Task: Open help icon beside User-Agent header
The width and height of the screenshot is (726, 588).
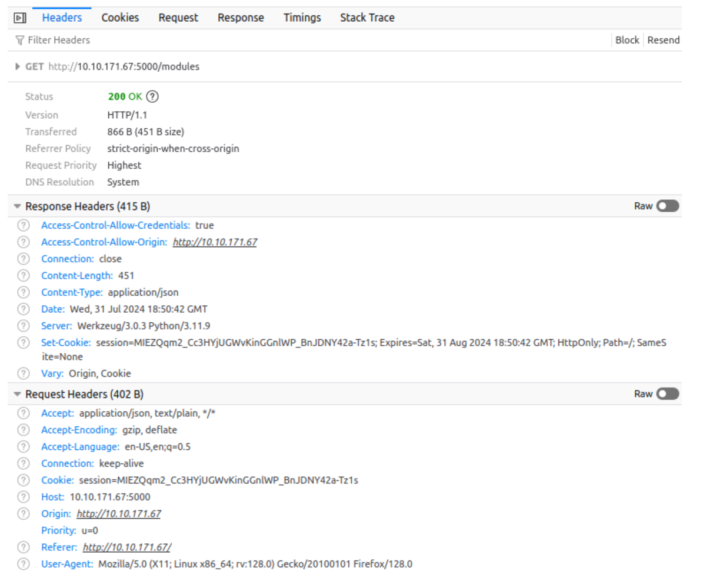Action: point(24,564)
